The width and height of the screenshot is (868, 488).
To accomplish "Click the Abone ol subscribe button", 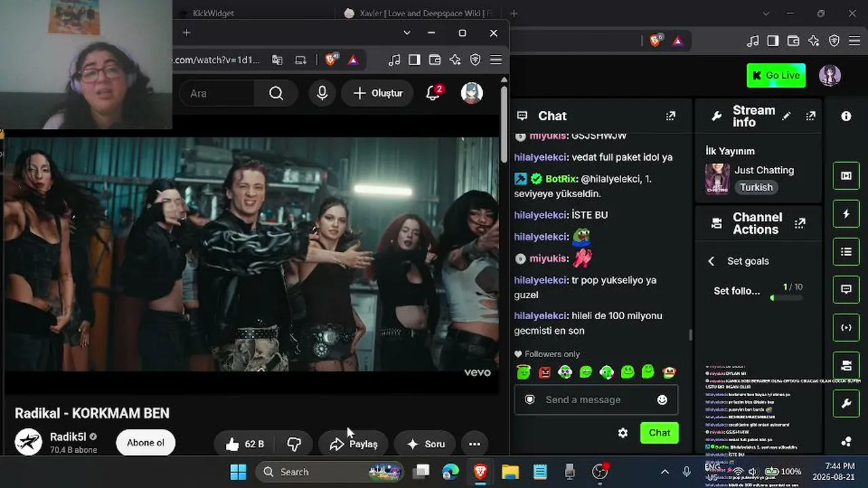I will click(x=146, y=443).
